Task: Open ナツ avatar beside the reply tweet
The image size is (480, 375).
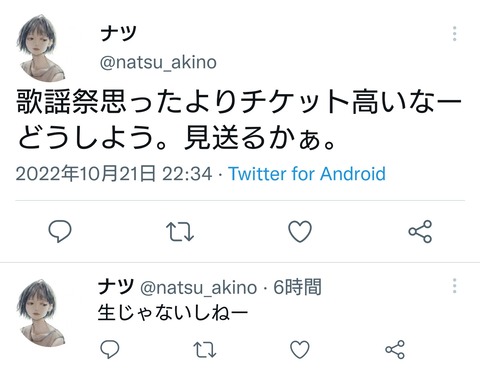Action: (x=41, y=313)
